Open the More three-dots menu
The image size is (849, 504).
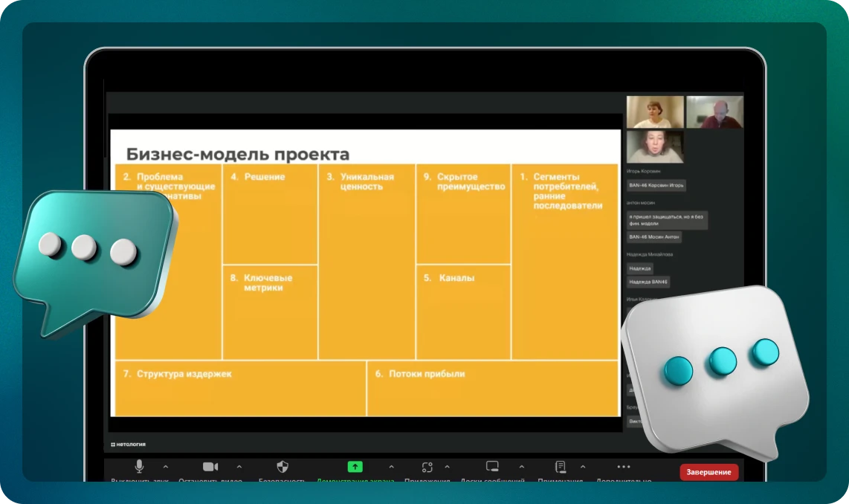click(624, 467)
